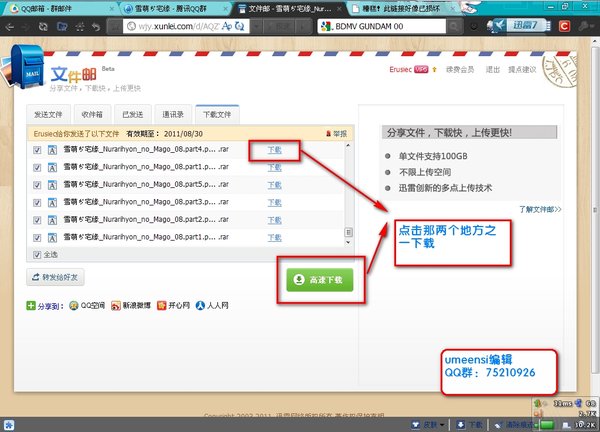Click the 下载 link for part3 rar
600x432 pixels.
(274, 203)
